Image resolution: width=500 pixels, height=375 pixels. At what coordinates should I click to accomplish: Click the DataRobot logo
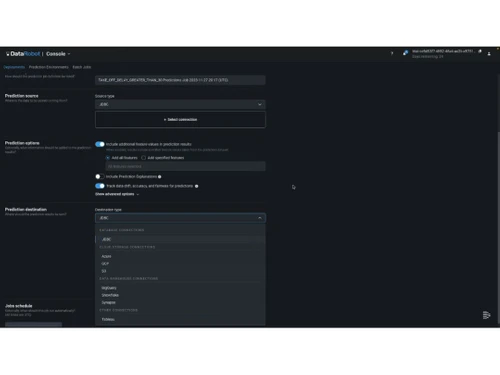23,54
